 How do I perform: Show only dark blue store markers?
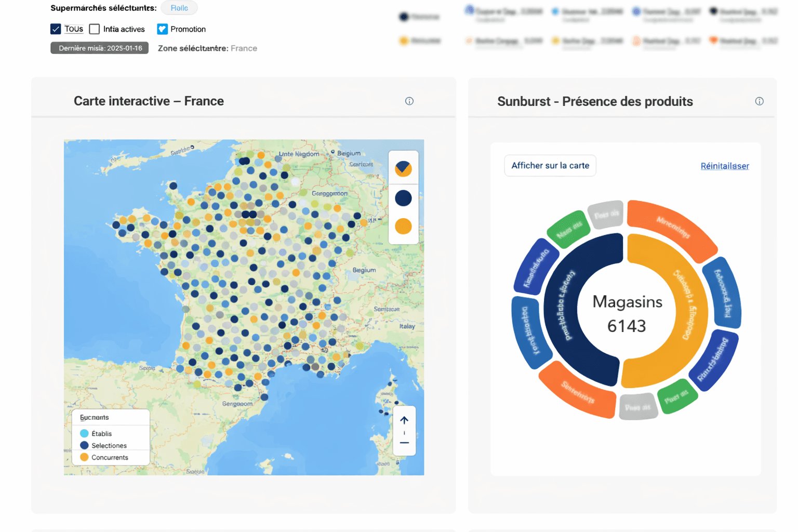click(404, 198)
